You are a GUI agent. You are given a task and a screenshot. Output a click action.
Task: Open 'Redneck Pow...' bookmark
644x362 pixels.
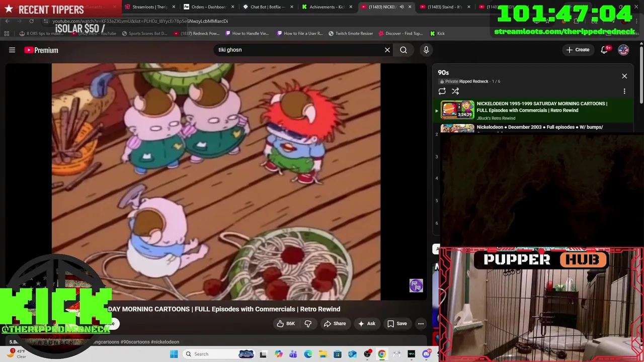197,34
